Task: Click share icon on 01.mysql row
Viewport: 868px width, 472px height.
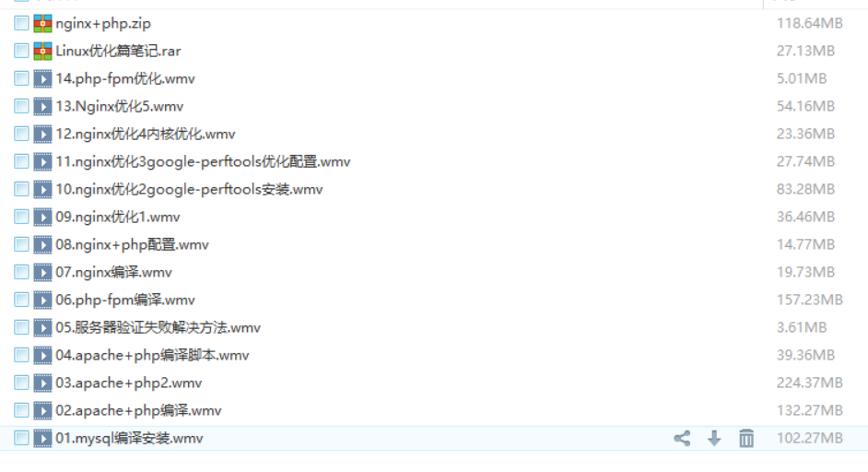Action: (x=682, y=438)
